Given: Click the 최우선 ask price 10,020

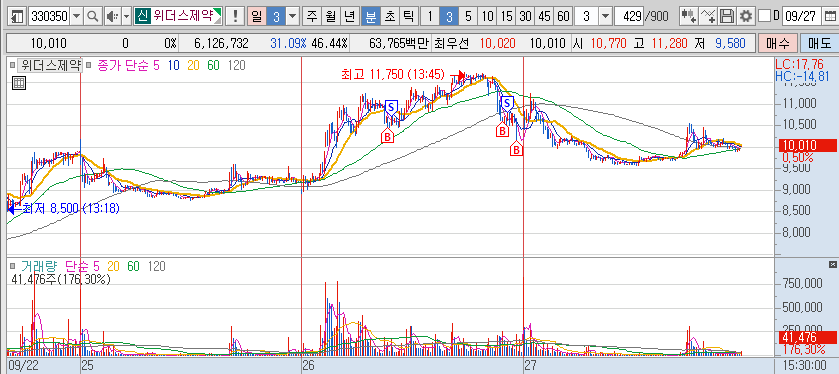Looking at the screenshot, I should (x=498, y=44).
